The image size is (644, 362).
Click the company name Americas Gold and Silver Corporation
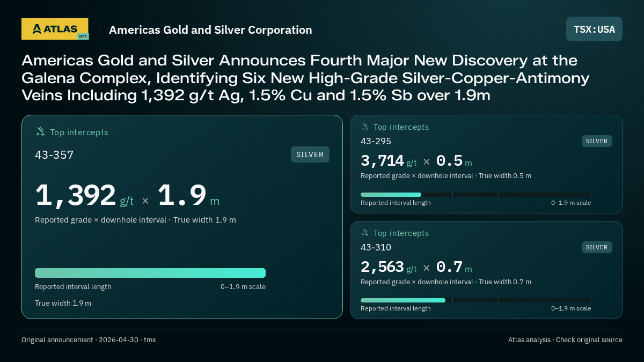(x=210, y=30)
